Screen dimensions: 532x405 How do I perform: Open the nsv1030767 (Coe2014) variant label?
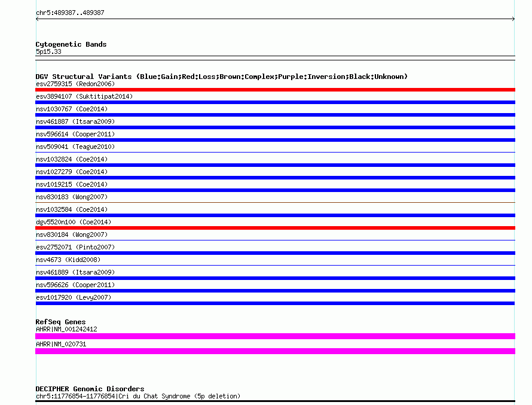72,109
